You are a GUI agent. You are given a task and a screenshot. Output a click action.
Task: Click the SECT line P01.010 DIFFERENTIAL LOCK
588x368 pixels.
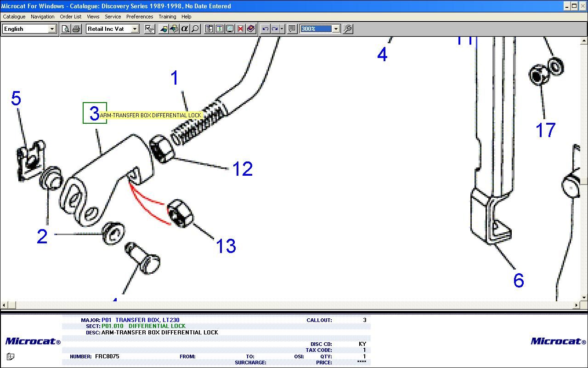coord(144,326)
